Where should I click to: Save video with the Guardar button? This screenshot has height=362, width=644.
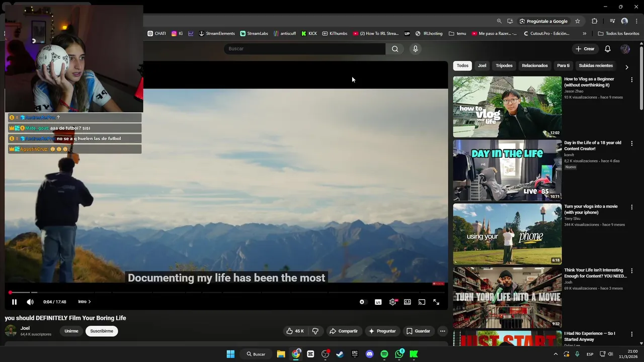pyautogui.click(x=418, y=331)
